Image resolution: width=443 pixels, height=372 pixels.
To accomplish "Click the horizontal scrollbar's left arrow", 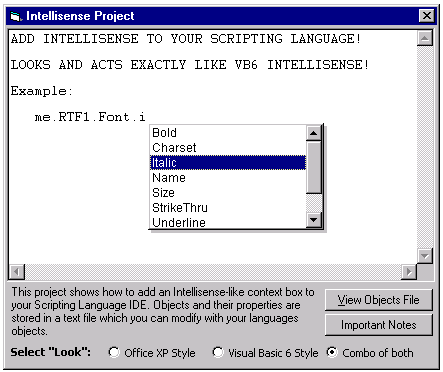I will (17, 272).
